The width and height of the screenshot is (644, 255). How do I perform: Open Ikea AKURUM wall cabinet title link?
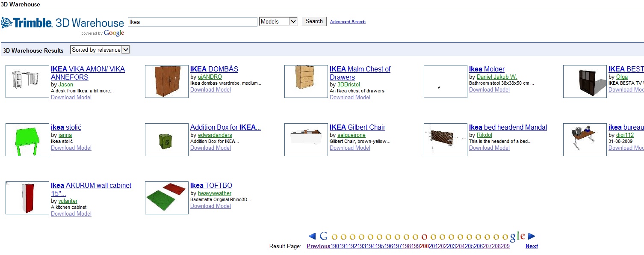point(91,190)
